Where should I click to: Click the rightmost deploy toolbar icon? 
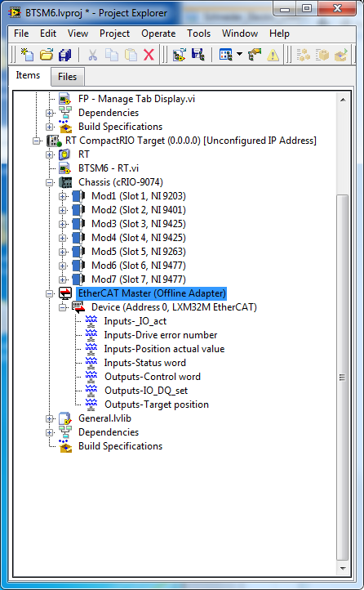(340, 55)
